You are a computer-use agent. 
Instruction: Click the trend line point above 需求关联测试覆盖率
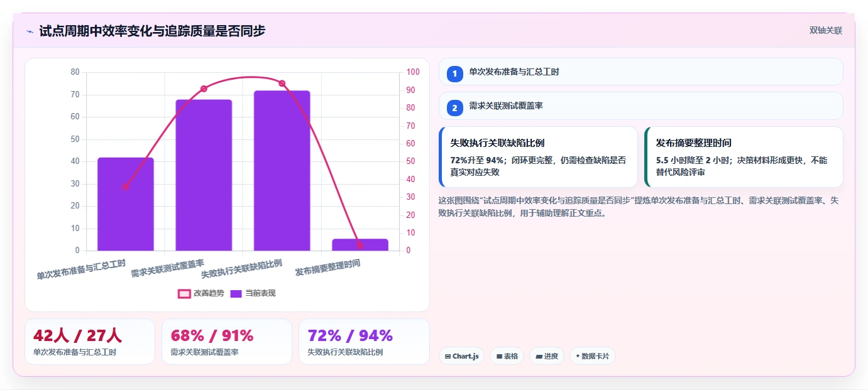204,89
